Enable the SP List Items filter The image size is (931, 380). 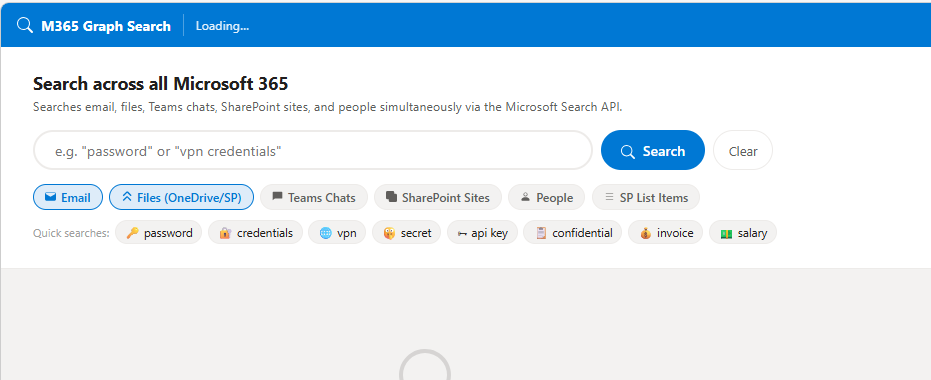tap(645, 197)
